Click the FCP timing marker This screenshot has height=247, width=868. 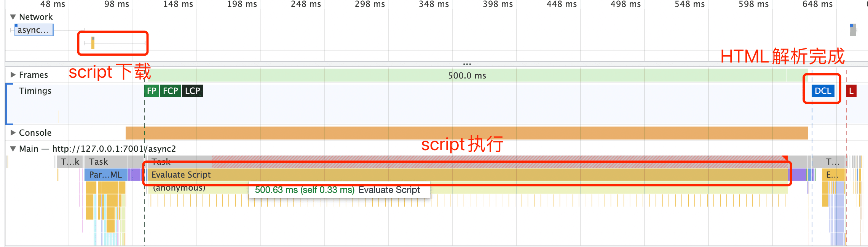tap(170, 91)
